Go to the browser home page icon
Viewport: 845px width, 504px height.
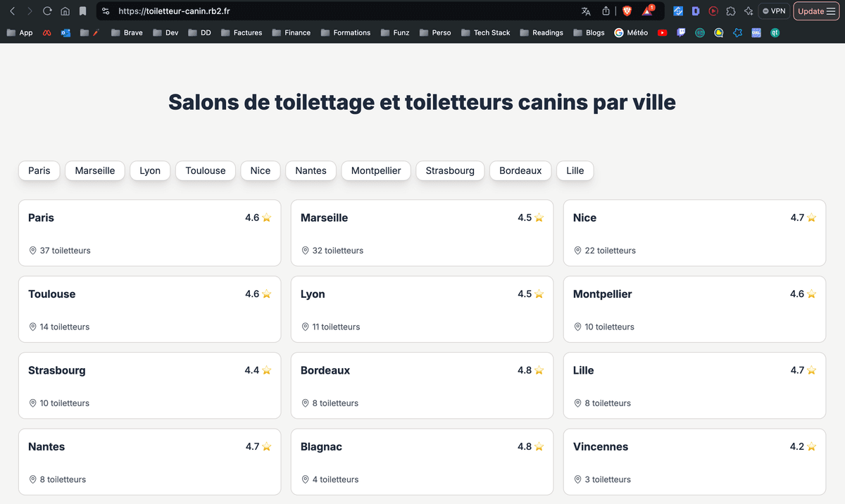[65, 11]
